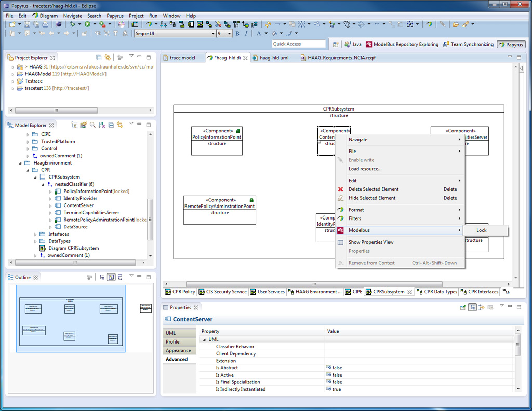Click Link with Editor icon in Project Explorer
The height and width of the screenshot is (411, 532).
108,57
